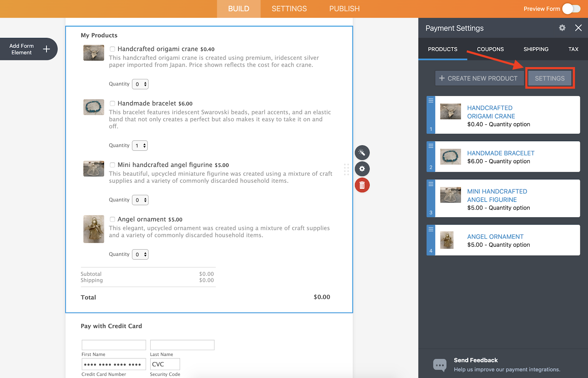The image size is (588, 378).
Task: Open the gear properties icon beside the form
Action: coord(362,169)
